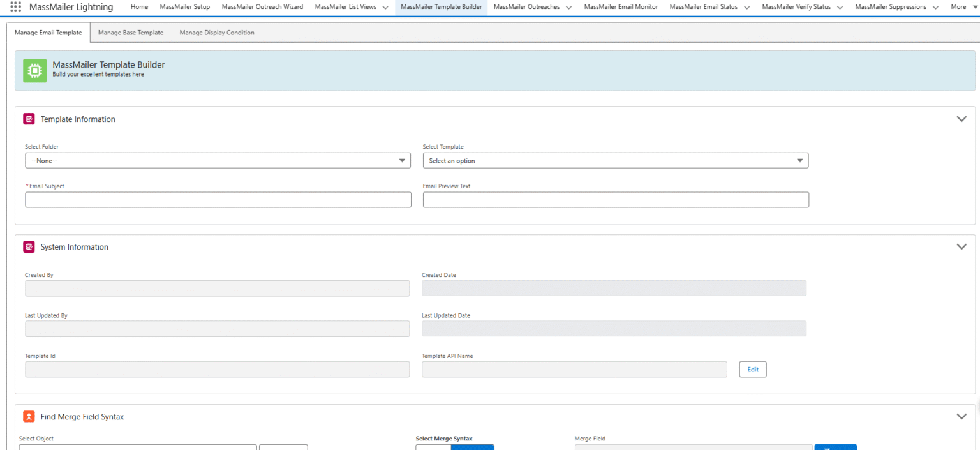Switch to the Manage Display Condition tab
This screenshot has height=450, width=980.
(x=216, y=32)
